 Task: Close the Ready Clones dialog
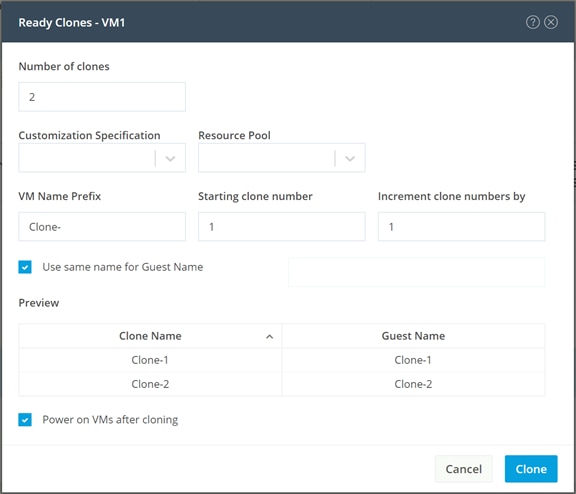point(551,22)
